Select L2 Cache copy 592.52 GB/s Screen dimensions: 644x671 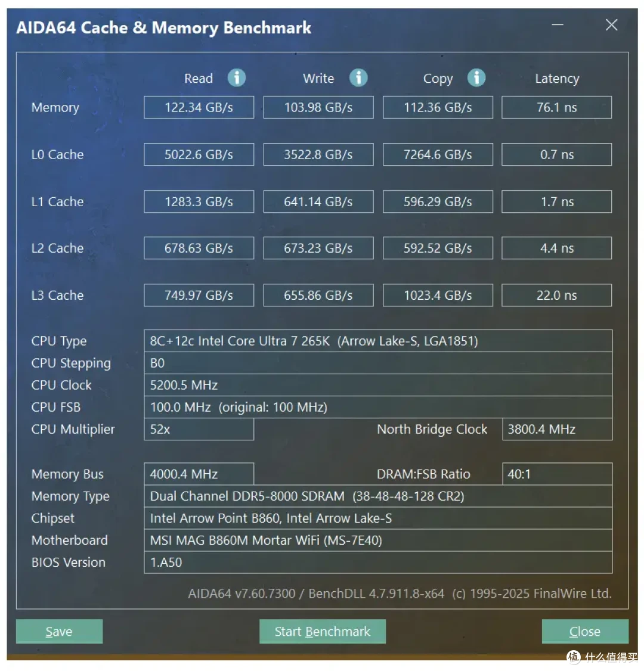click(438, 248)
